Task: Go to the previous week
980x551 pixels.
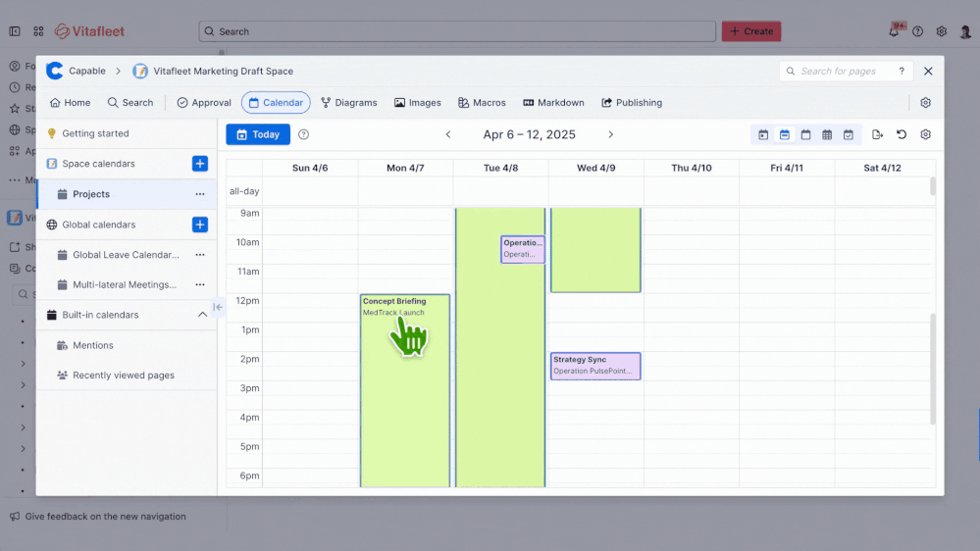Action: click(448, 134)
